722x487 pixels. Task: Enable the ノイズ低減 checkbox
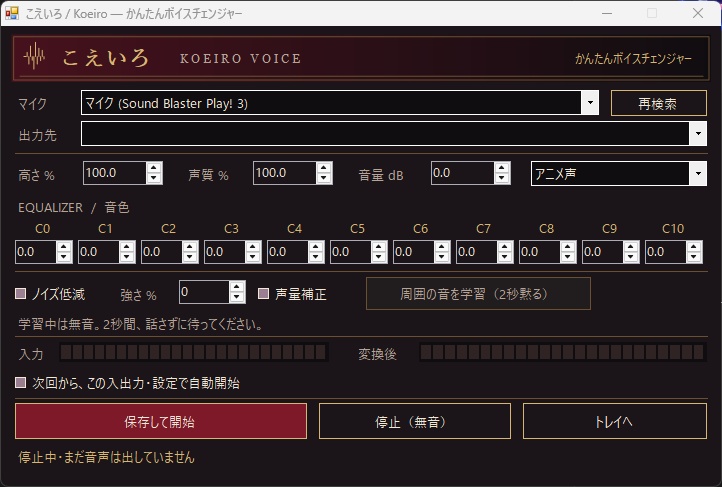pos(21,294)
